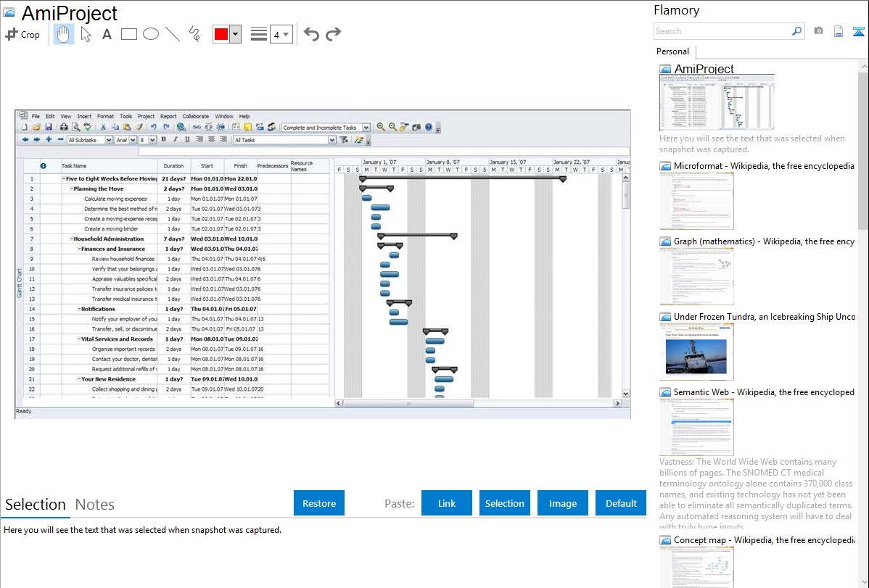The height and width of the screenshot is (588, 869).
Task: Select the rectangle shape tool
Action: pyautogui.click(x=128, y=34)
